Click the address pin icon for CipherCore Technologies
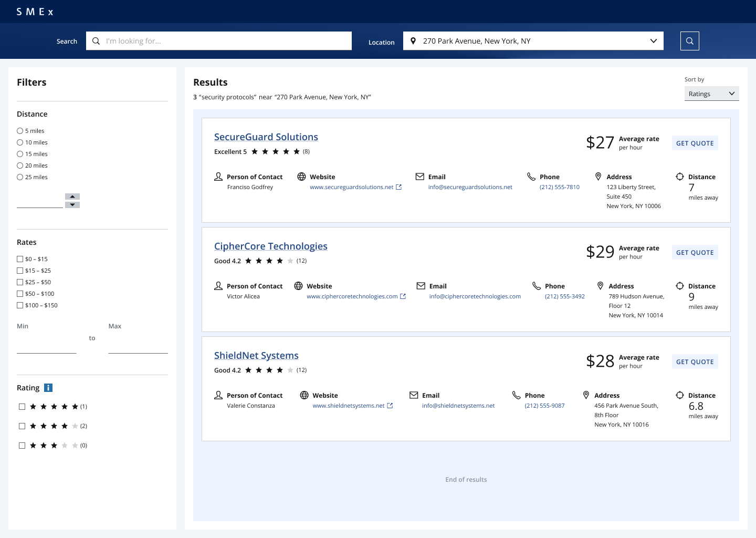Image resolution: width=756 pixels, height=538 pixels. click(601, 285)
